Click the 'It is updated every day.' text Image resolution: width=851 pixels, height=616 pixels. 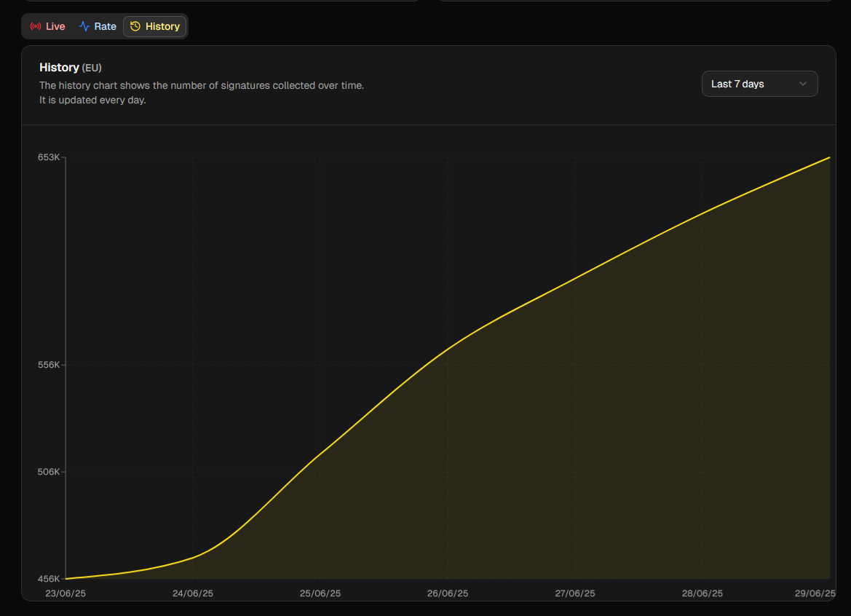[92, 100]
